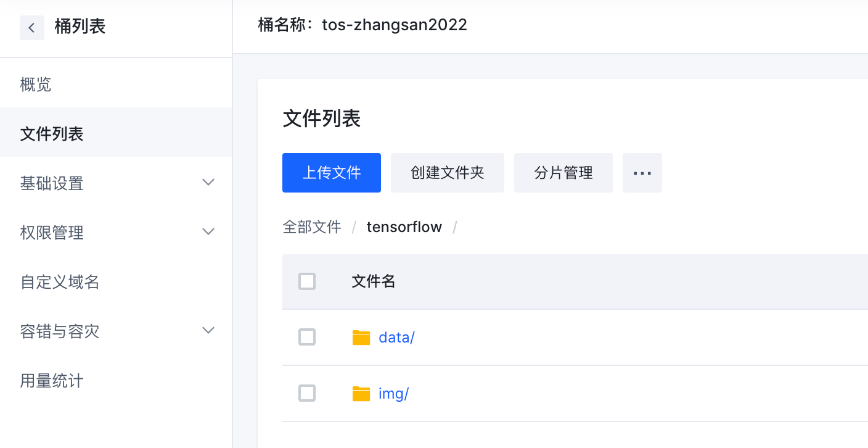Select the img/ folder checkbox

pos(307,394)
